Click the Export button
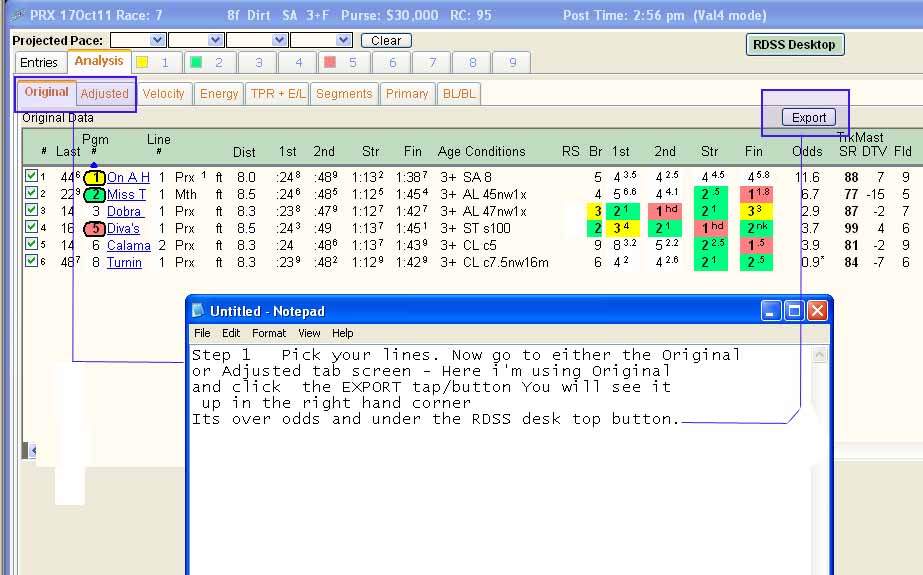This screenshot has width=923, height=575. click(809, 118)
